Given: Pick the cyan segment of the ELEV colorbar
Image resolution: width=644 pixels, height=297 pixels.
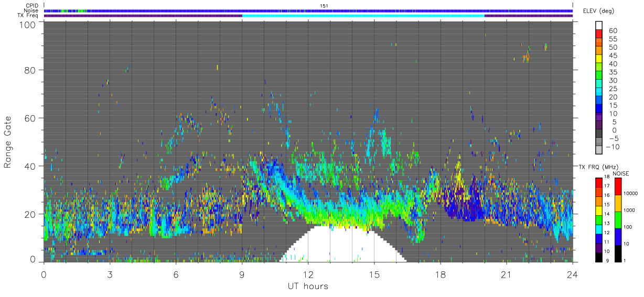Looking at the screenshot, I should [x=599, y=91].
